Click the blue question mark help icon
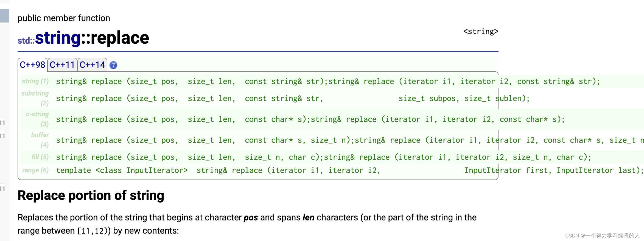 click(113, 65)
